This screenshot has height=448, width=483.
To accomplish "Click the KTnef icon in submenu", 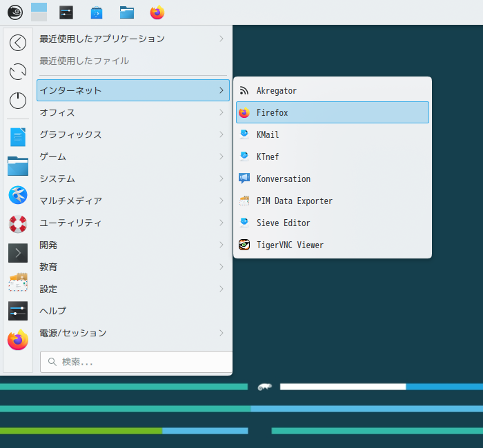I will [x=244, y=156].
